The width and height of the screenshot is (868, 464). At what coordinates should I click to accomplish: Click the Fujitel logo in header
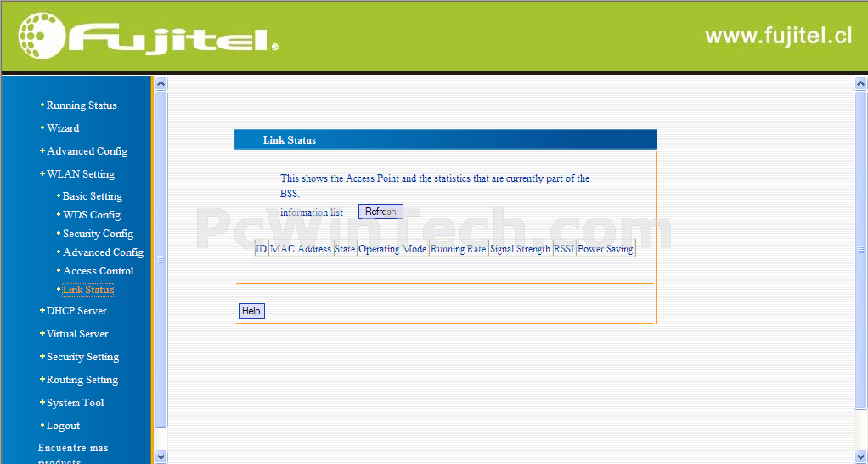[148, 36]
